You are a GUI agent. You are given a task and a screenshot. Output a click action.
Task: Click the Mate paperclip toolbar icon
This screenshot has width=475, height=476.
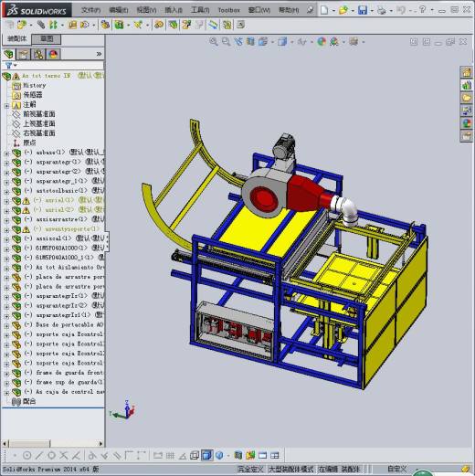coord(41,25)
